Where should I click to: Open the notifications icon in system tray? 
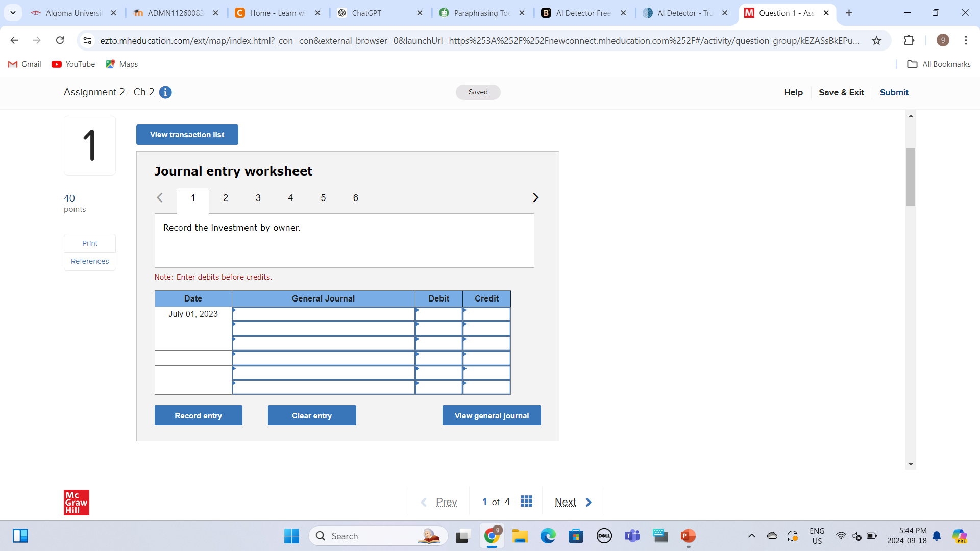tap(937, 536)
